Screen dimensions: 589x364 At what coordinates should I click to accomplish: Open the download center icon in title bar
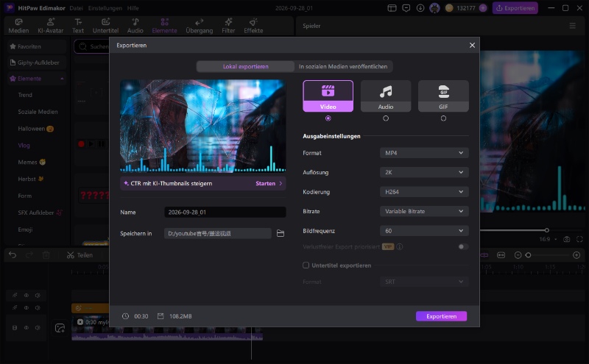click(x=420, y=8)
